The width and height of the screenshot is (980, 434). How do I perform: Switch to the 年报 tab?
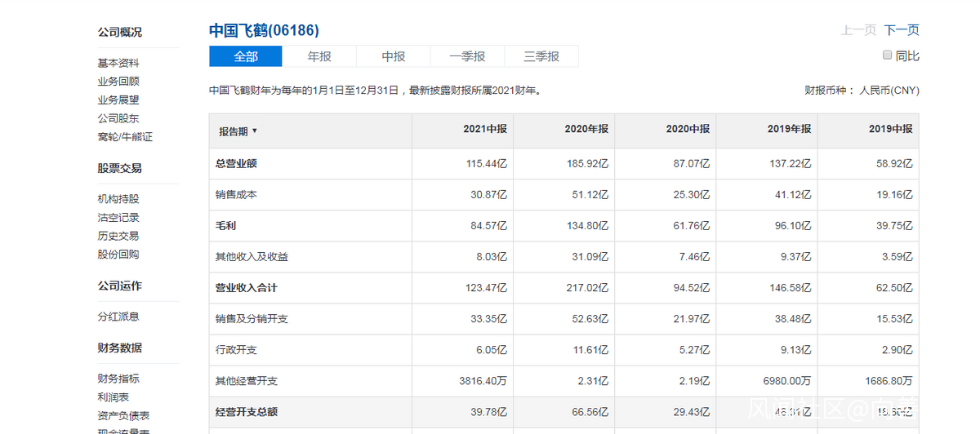pyautogui.click(x=319, y=56)
